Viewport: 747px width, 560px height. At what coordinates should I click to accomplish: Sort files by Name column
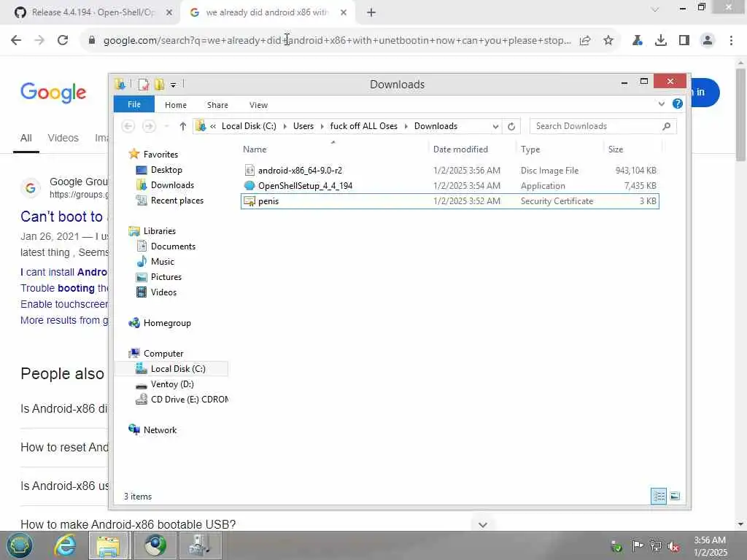[x=333, y=149]
